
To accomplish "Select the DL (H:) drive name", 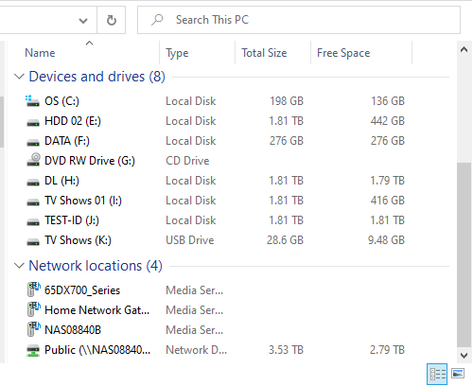I will coord(62,180).
